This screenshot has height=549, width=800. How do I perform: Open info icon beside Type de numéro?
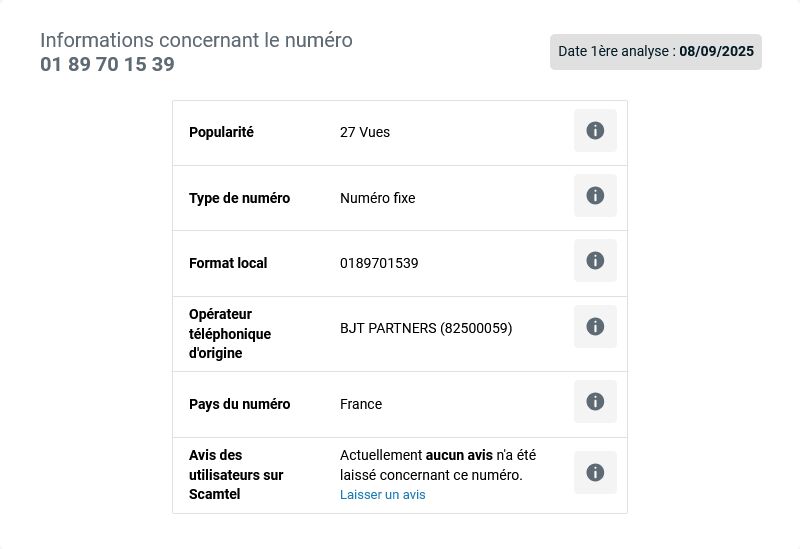(x=595, y=196)
